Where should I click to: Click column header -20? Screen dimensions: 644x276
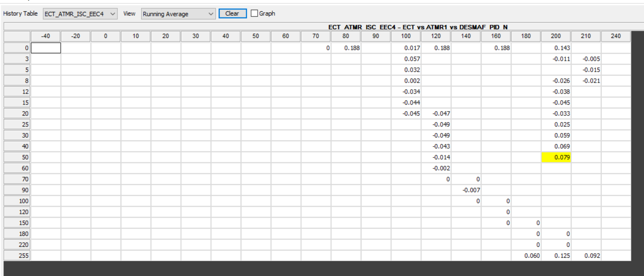(76, 36)
